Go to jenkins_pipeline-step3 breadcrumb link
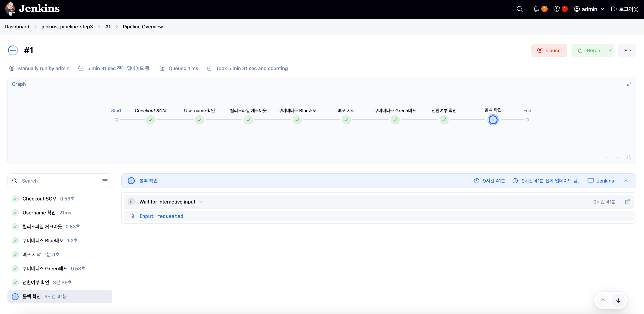644x314 pixels. pyautogui.click(x=67, y=27)
